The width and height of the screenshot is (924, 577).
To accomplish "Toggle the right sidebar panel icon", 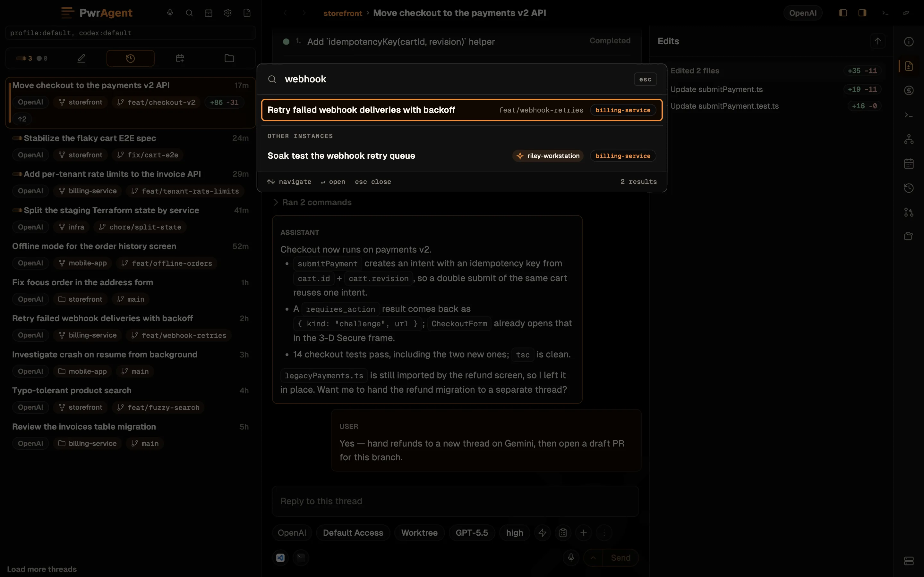I will (862, 13).
